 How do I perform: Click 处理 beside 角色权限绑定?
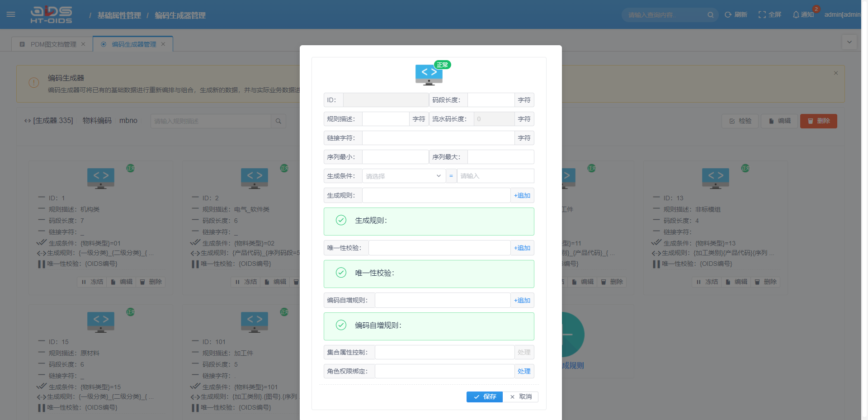524,372
